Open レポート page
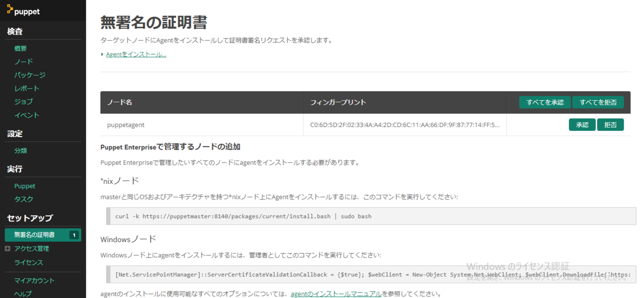 pos(27,88)
